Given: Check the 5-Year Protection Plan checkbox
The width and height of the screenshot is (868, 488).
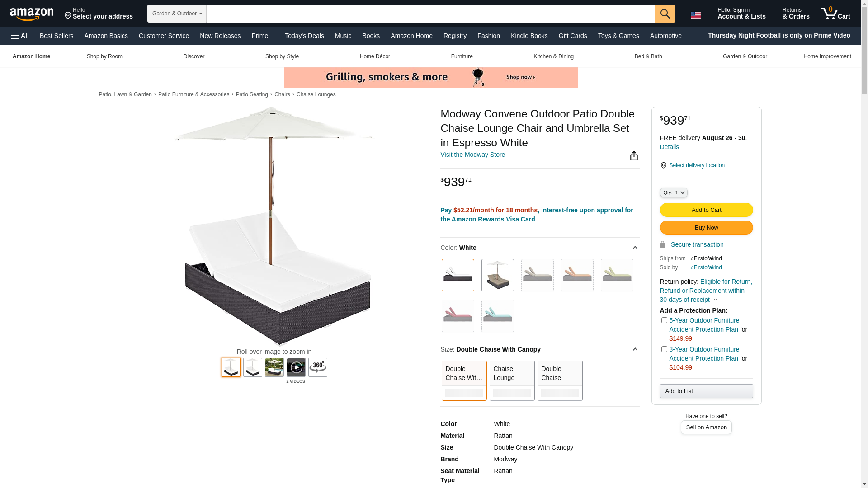Looking at the screenshot, I should tap(664, 320).
